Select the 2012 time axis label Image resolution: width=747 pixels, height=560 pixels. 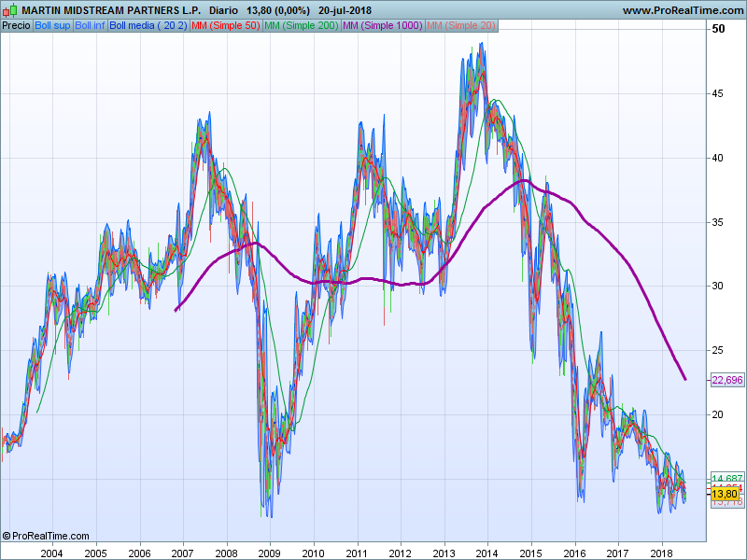coord(401,553)
